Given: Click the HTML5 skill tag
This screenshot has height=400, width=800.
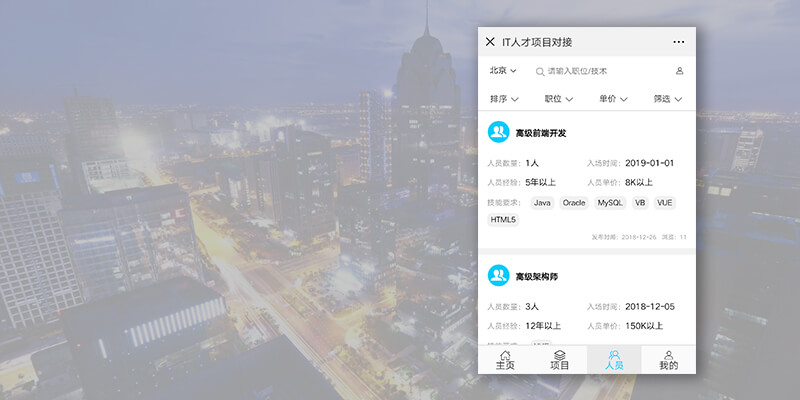Looking at the screenshot, I should (x=503, y=220).
